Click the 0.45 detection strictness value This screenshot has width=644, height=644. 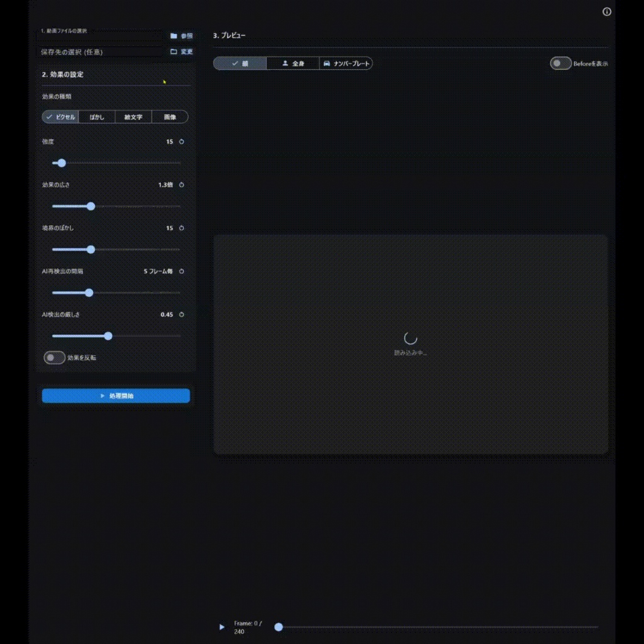click(167, 314)
